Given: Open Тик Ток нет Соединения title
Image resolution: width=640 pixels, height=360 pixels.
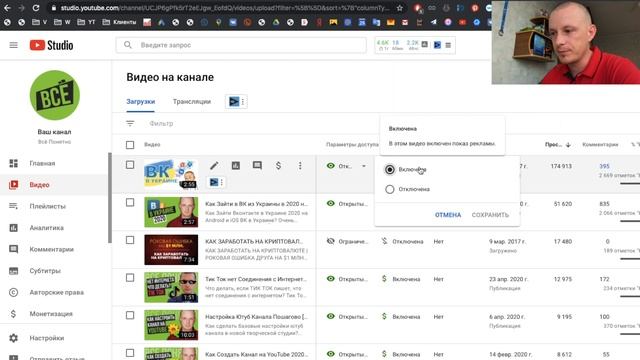Looking at the screenshot, I should 256,279.
